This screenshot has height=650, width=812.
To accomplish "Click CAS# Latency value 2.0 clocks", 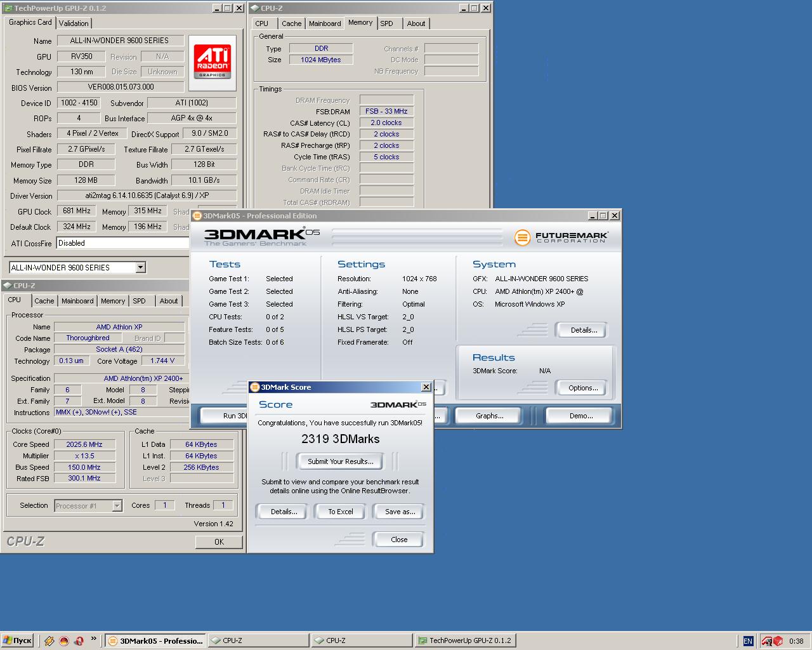I will point(386,123).
